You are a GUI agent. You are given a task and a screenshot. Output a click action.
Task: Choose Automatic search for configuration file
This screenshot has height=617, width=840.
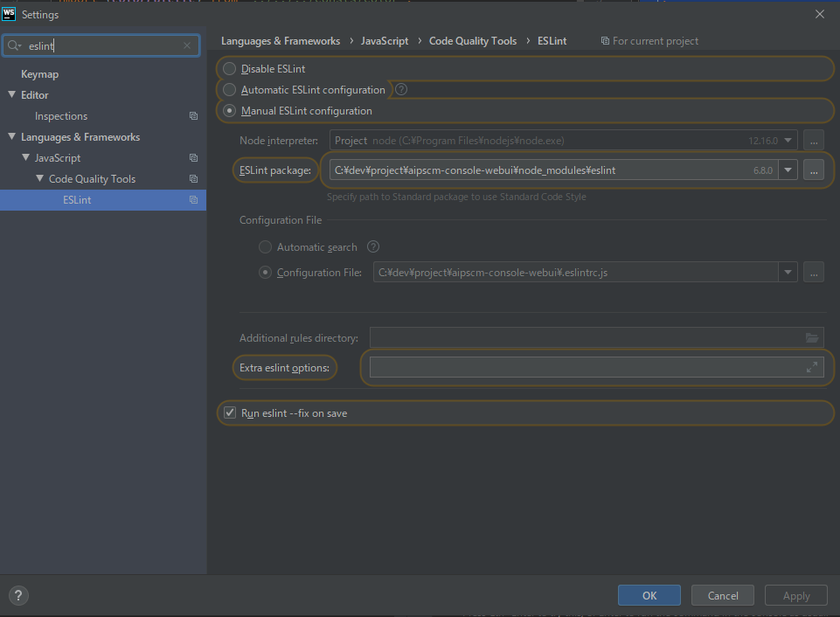coord(265,246)
